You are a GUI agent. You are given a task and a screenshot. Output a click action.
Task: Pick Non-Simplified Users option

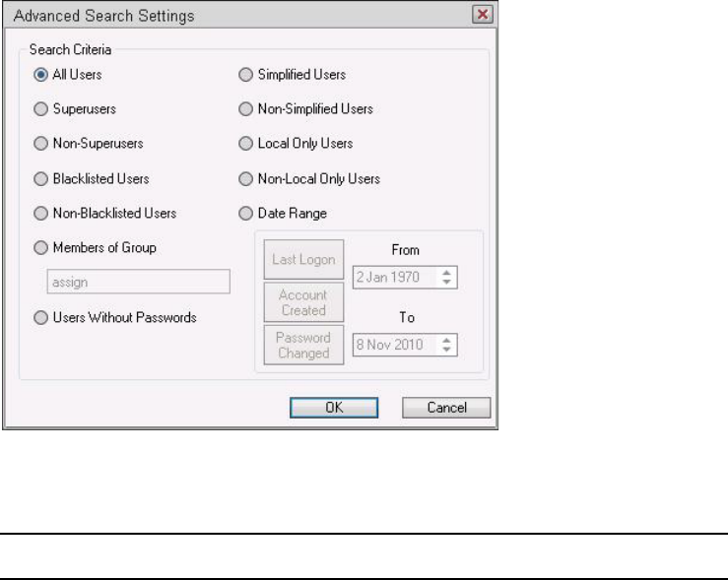[246, 108]
